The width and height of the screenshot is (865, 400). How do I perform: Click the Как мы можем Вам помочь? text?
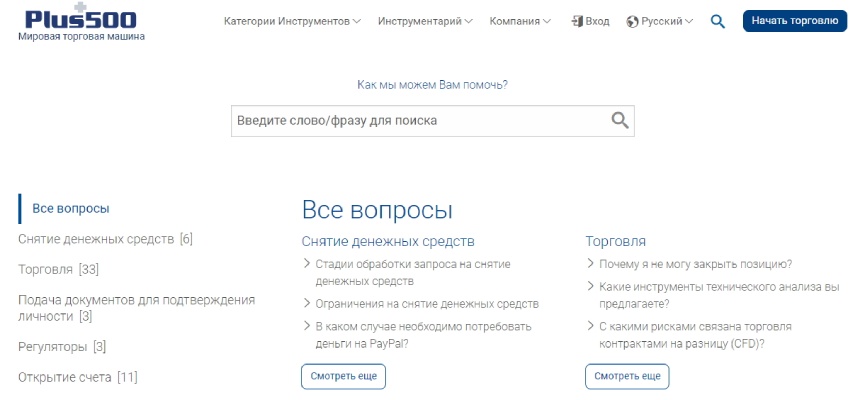432,85
